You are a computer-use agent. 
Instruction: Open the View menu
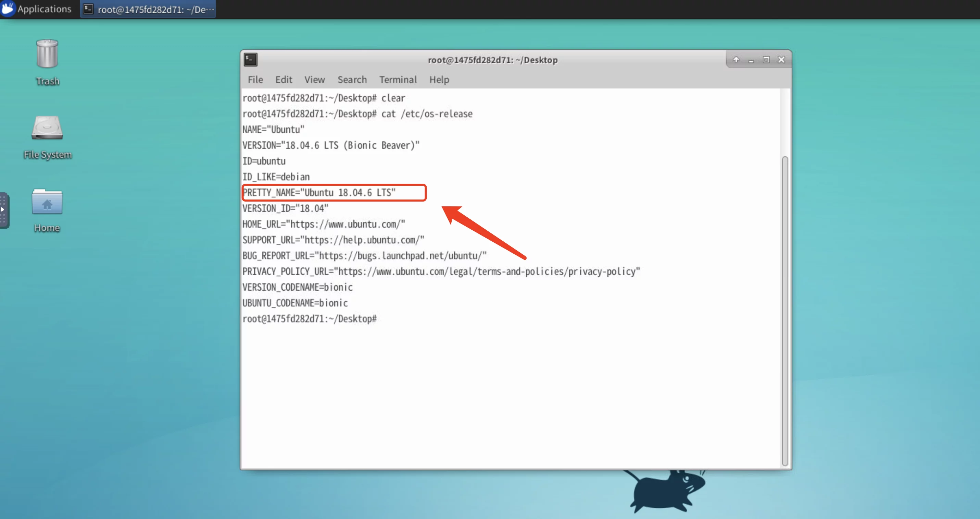[314, 80]
